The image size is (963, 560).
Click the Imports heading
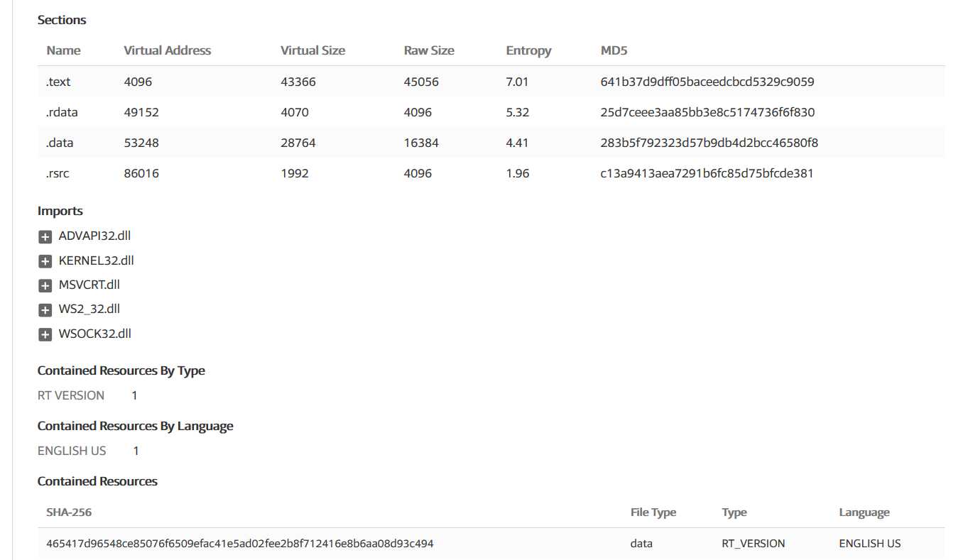click(60, 211)
